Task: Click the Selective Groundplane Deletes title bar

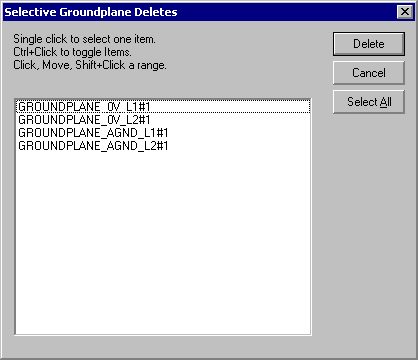Action: pyautogui.click(x=200, y=12)
